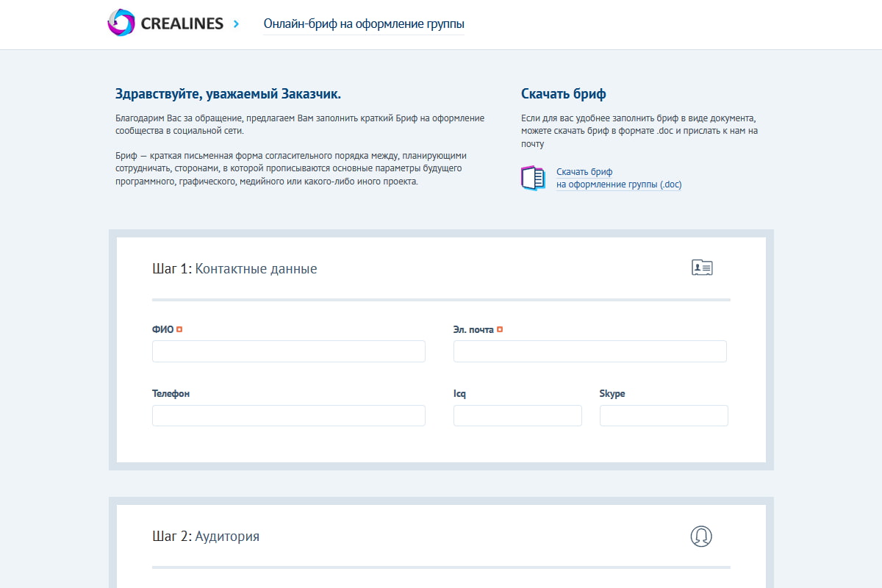Click into the Эл. почта field

point(589,351)
